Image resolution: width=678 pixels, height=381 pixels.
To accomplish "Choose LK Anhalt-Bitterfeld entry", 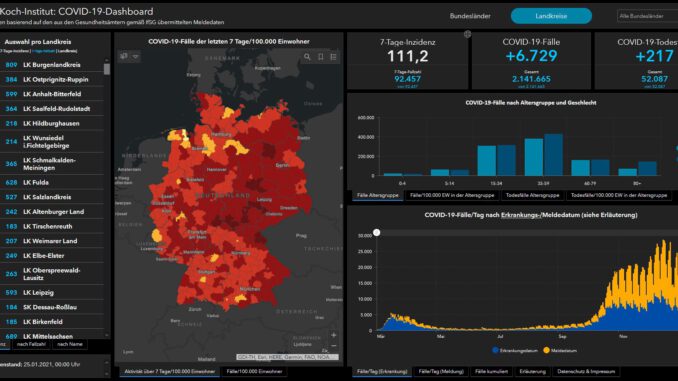I will click(x=52, y=94).
